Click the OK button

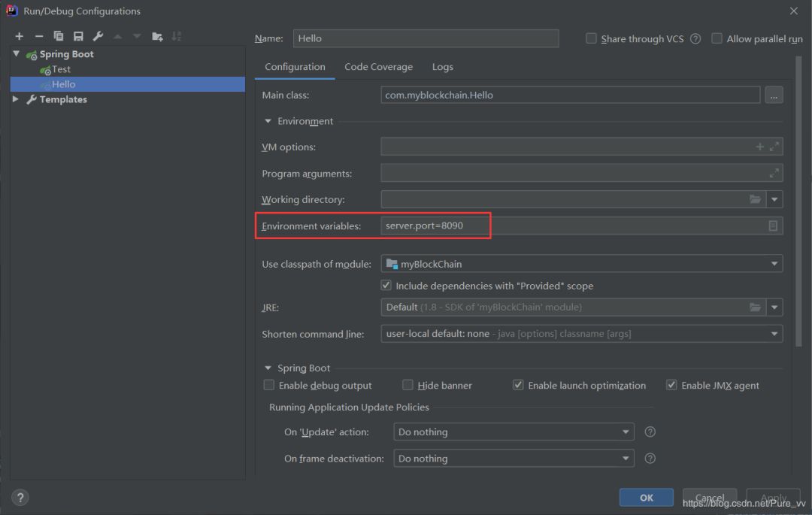pos(646,497)
